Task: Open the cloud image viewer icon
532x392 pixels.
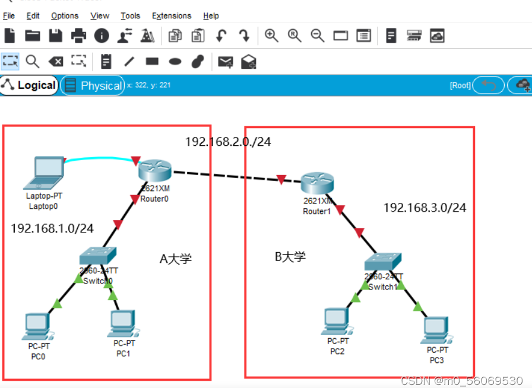Action: coord(437,36)
